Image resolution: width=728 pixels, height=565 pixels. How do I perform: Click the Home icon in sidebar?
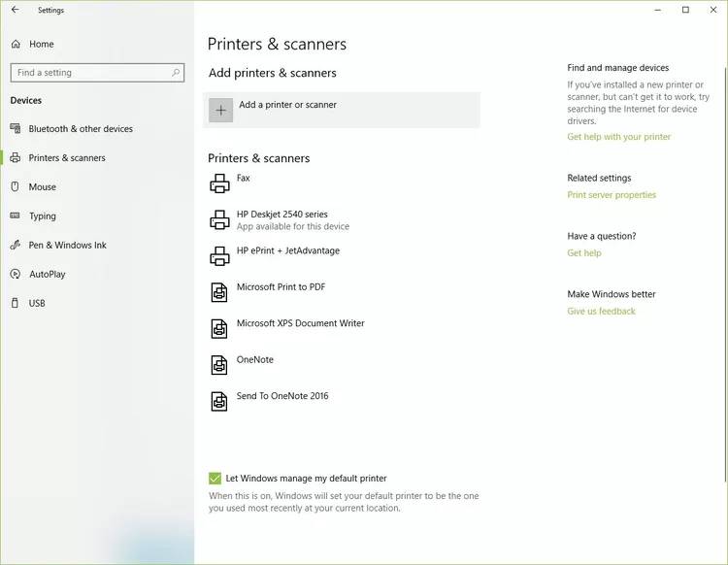pyautogui.click(x=16, y=44)
